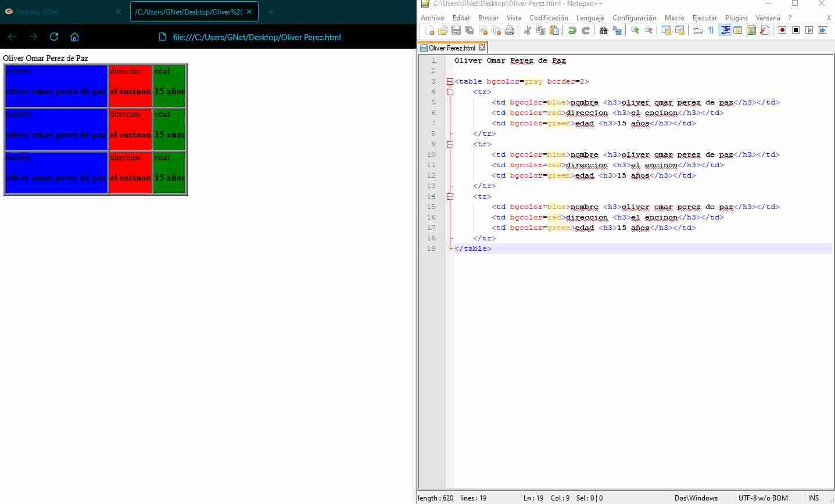835x504 pixels.
Task: Click the Save All icon
Action: coord(470,30)
